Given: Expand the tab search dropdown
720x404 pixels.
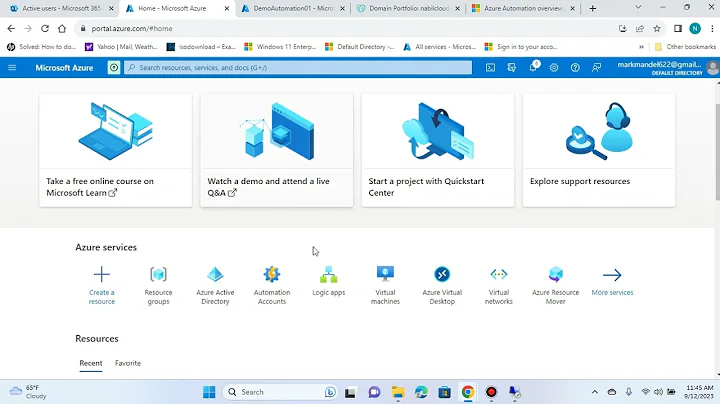Looking at the screenshot, I should (x=638, y=7).
